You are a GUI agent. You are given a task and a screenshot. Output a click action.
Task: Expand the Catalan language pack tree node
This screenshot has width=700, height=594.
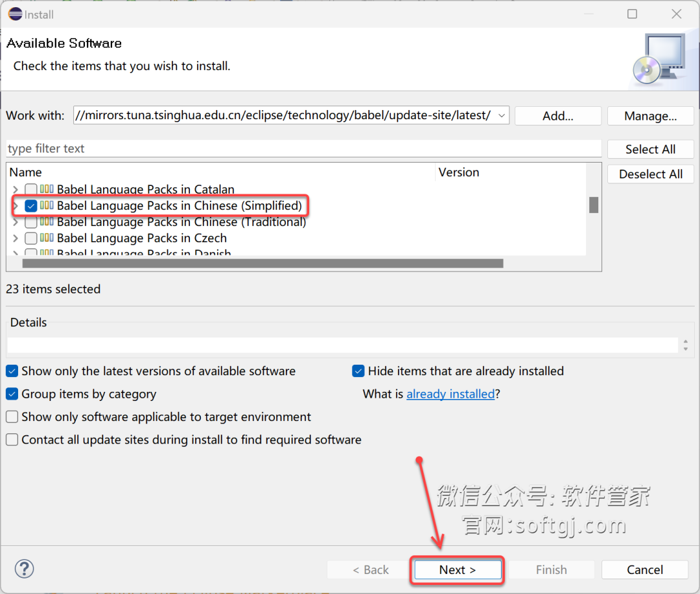pos(15,190)
